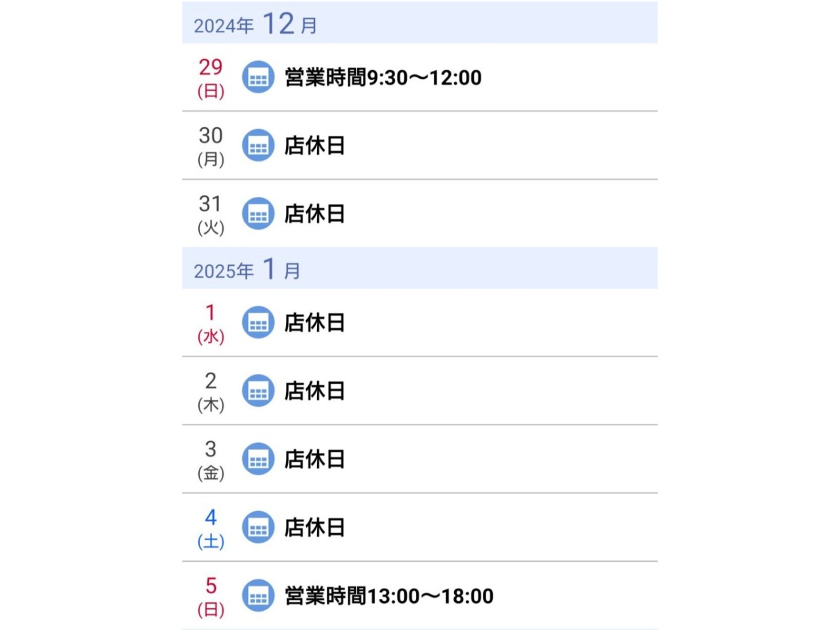Select 店休日 entry on Friday the 3rd
Viewport: 840px width, 630px height.
314,459
